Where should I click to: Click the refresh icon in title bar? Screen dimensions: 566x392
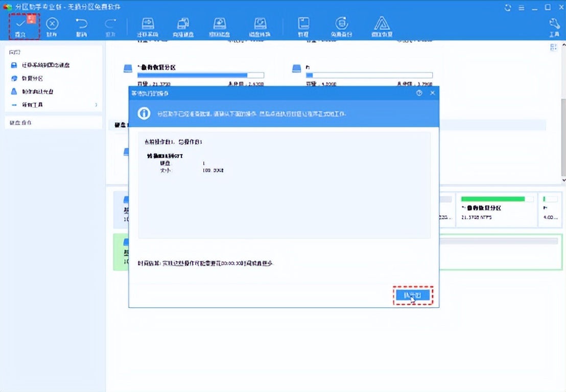[508, 7]
